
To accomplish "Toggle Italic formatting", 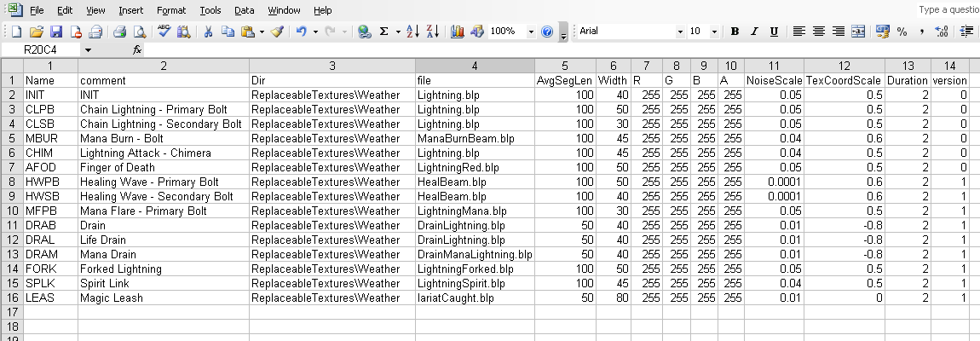I will [754, 32].
